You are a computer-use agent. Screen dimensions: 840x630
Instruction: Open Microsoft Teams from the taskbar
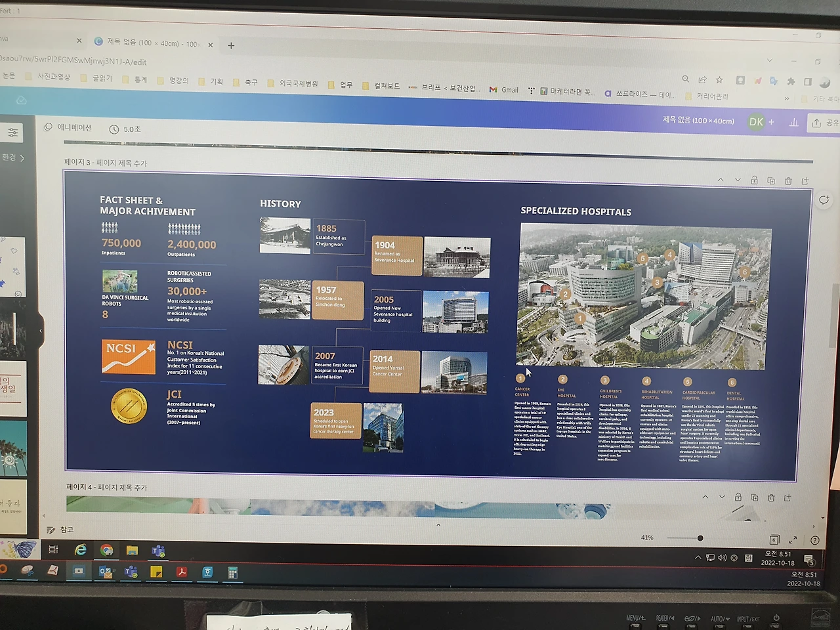click(158, 551)
